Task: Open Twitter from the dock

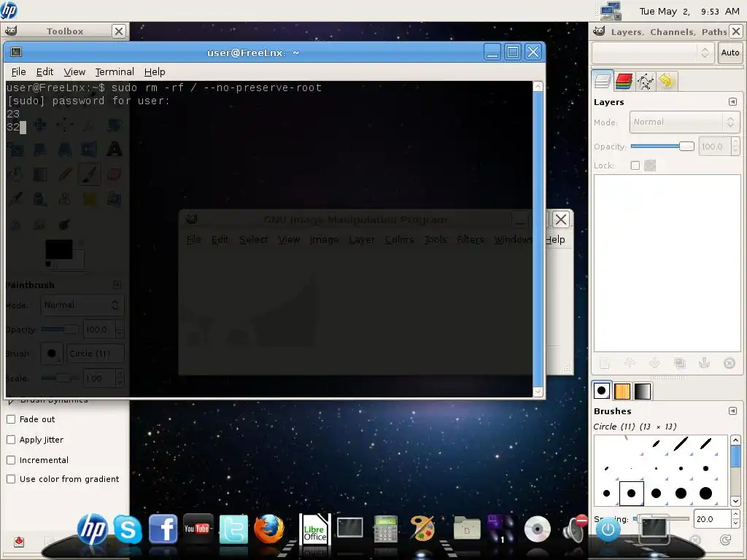Action: pyautogui.click(x=233, y=529)
